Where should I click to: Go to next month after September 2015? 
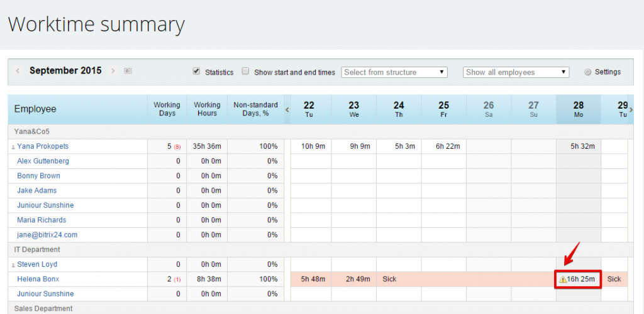pyautogui.click(x=113, y=71)
